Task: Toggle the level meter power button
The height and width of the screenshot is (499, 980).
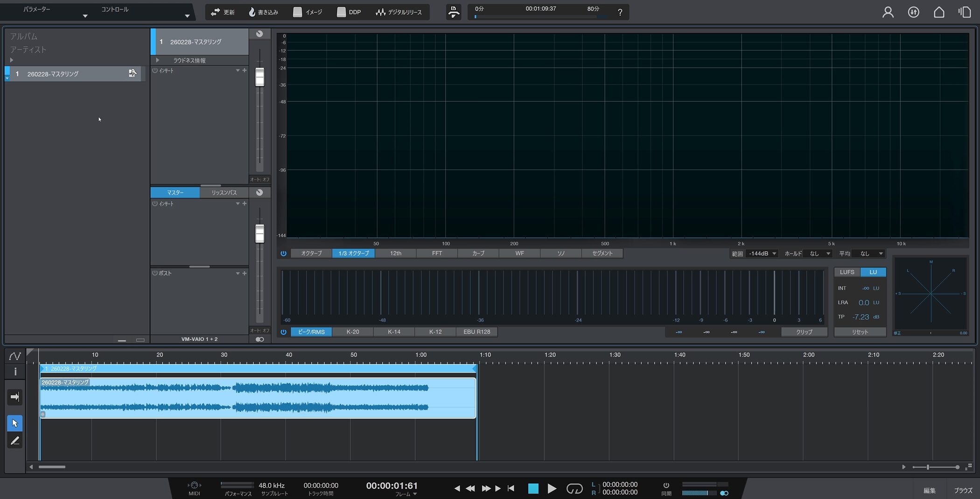Action: coord(283,332)
